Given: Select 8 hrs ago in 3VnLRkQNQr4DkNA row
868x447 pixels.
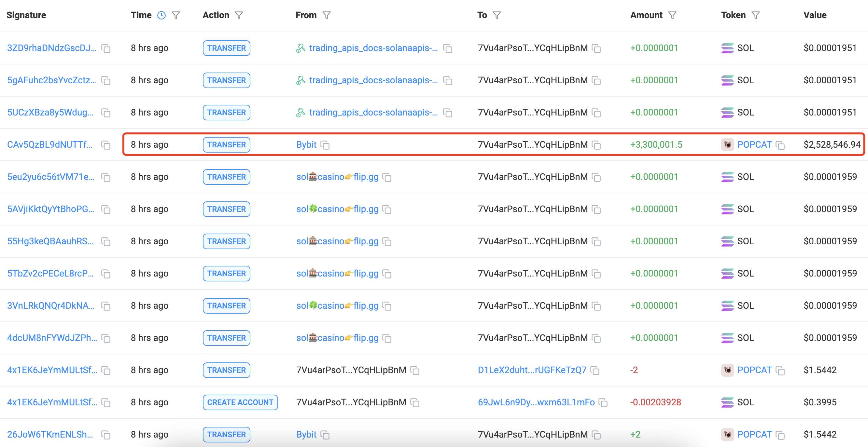Looking at the screenshot, I should (150, 305).
